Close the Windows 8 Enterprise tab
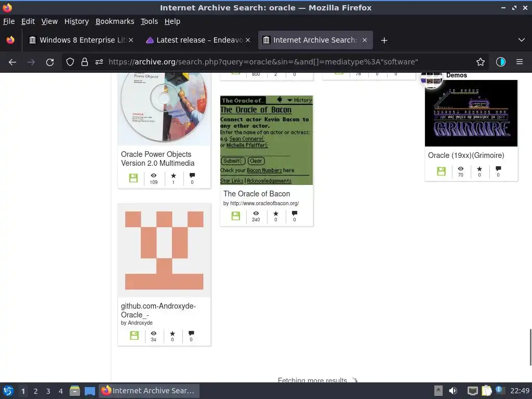Screen dimensions: 532x399 [x=131, y=40]
